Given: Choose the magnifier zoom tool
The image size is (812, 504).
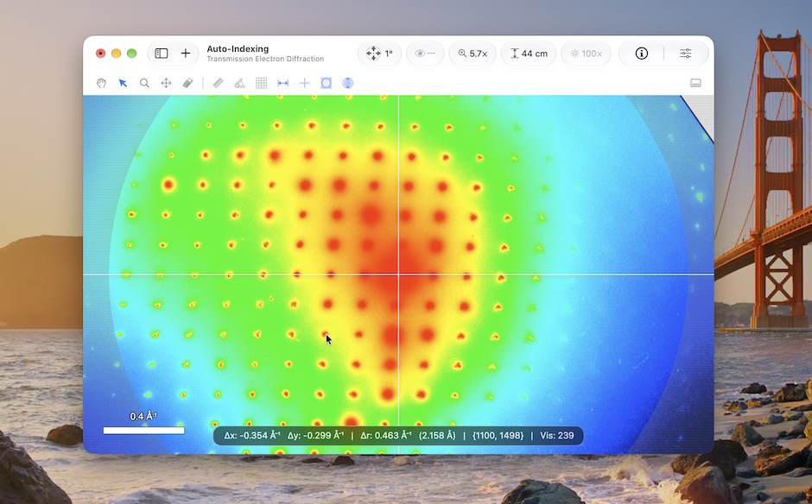Looking at the screenshot, I should click(x=144, y=83).
